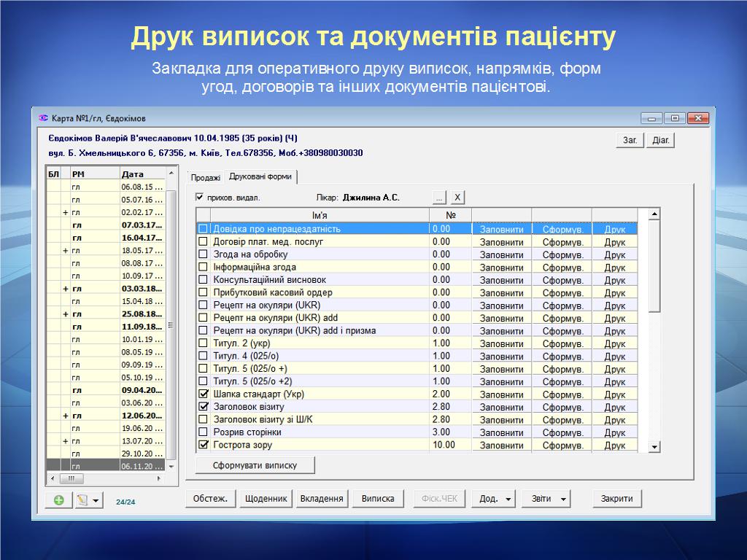
Task: Open the notepad icon dropdown button
Action: [x=89, y=500]
